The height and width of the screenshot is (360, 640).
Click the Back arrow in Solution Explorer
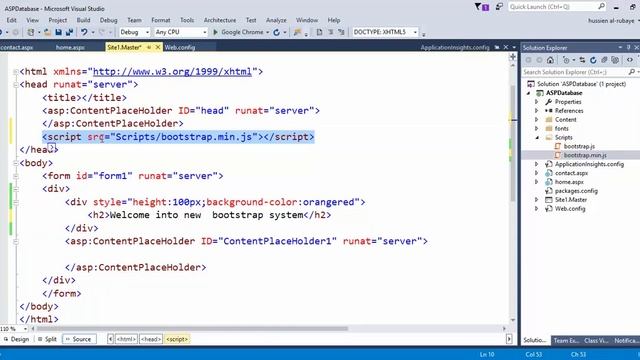(529, 60)
